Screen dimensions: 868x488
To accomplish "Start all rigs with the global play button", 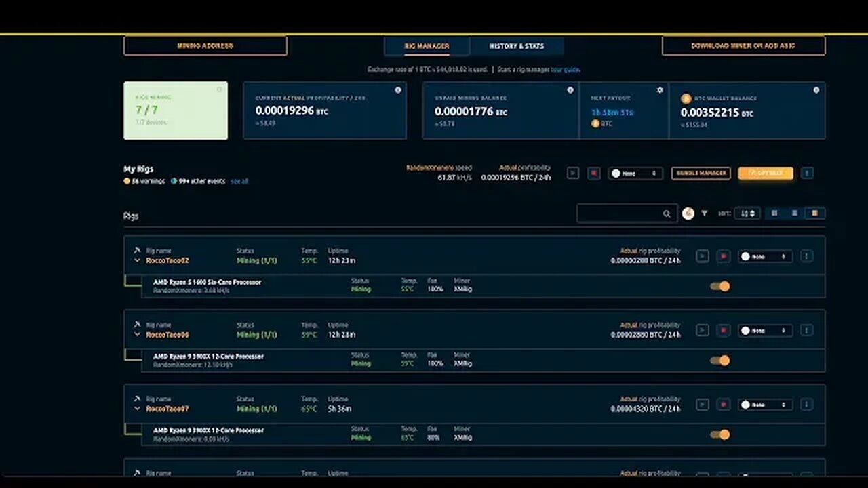I will (573, 173).
